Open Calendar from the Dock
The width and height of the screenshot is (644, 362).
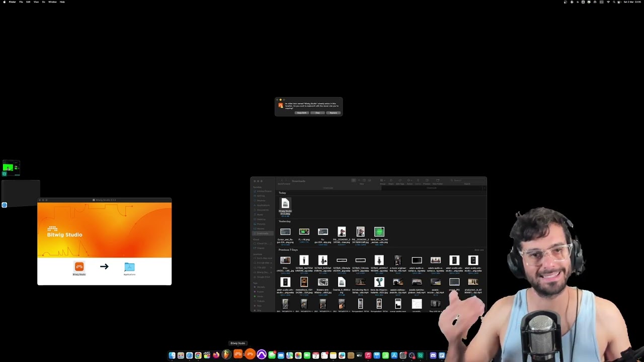pos(315,355)
